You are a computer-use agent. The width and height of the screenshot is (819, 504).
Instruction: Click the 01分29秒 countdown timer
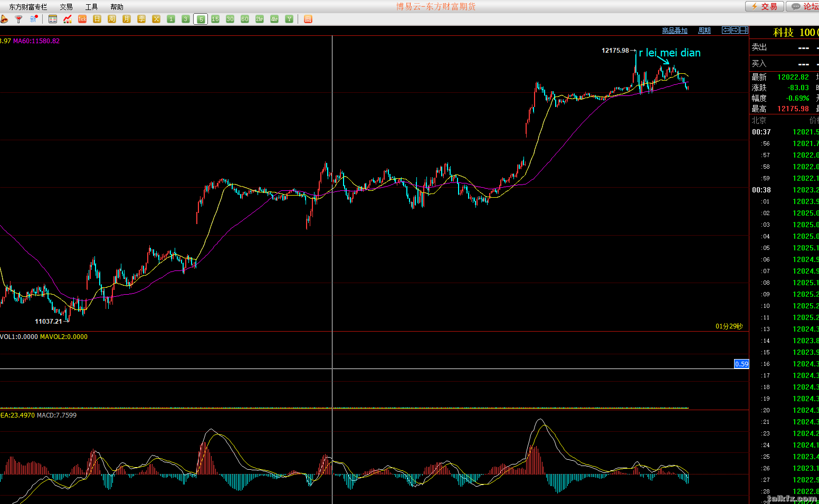[x=729, y=326]
